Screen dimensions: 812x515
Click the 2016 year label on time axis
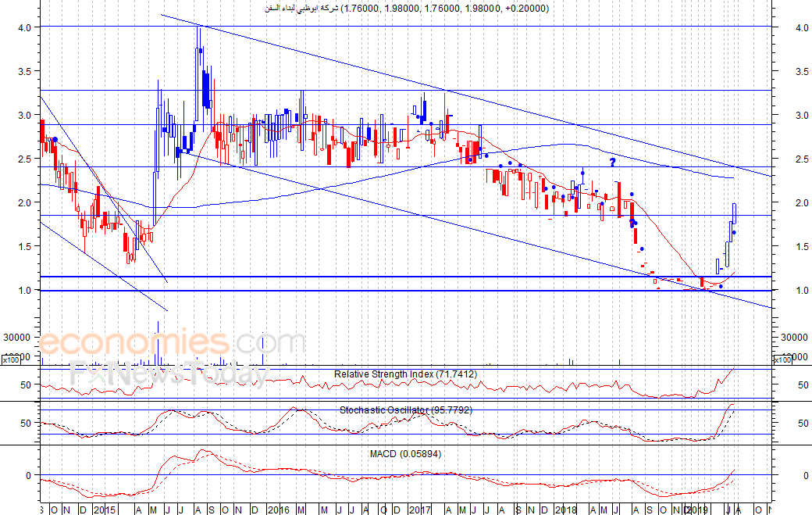tap(279, 510)
